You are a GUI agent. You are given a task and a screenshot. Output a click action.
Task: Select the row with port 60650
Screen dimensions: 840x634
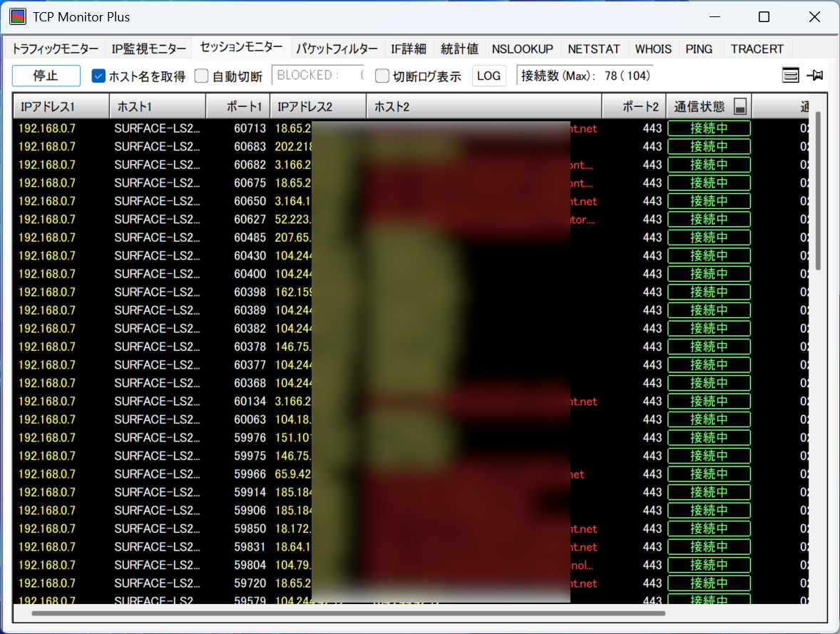pos(411,202)
